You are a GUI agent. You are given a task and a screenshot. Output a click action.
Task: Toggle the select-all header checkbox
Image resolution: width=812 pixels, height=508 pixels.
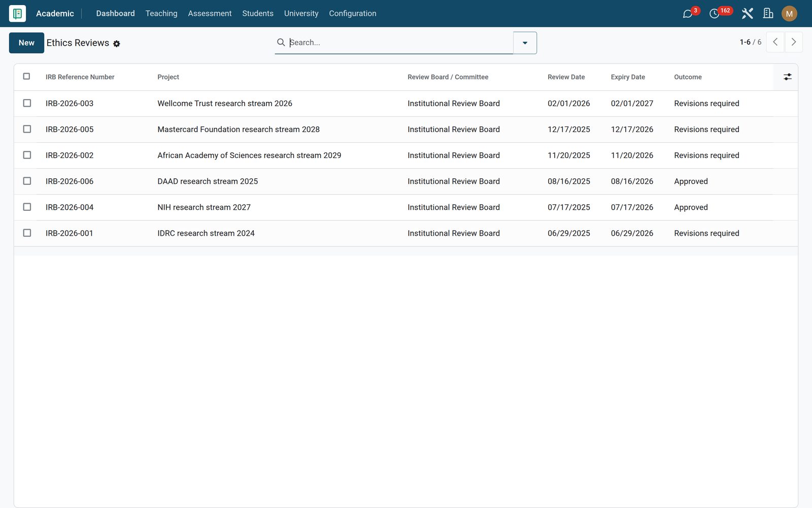coord(27,76)
